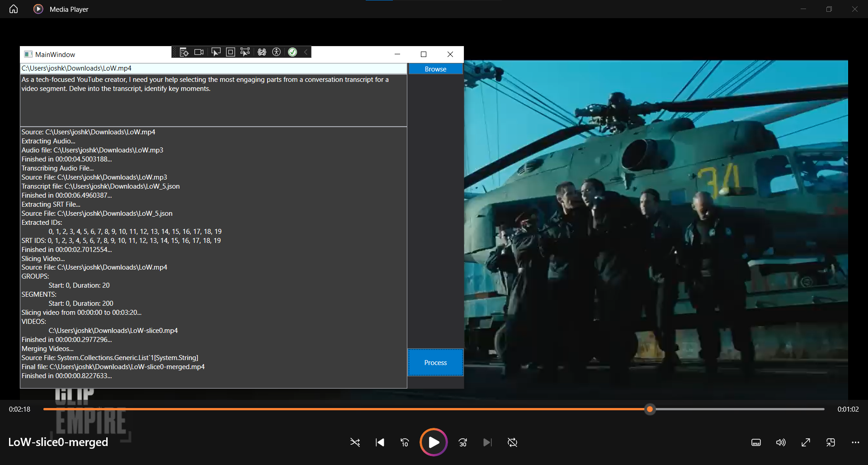Click the 'SRT IDS' log line

(121, 241)
